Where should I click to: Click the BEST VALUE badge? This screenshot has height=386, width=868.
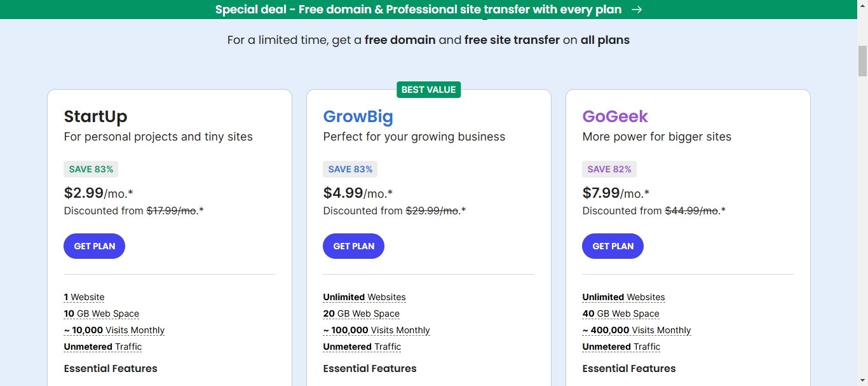coord(429,90)
